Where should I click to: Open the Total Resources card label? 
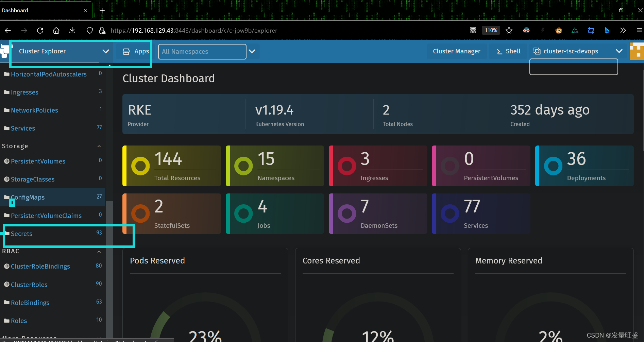[x=177, y=178]
